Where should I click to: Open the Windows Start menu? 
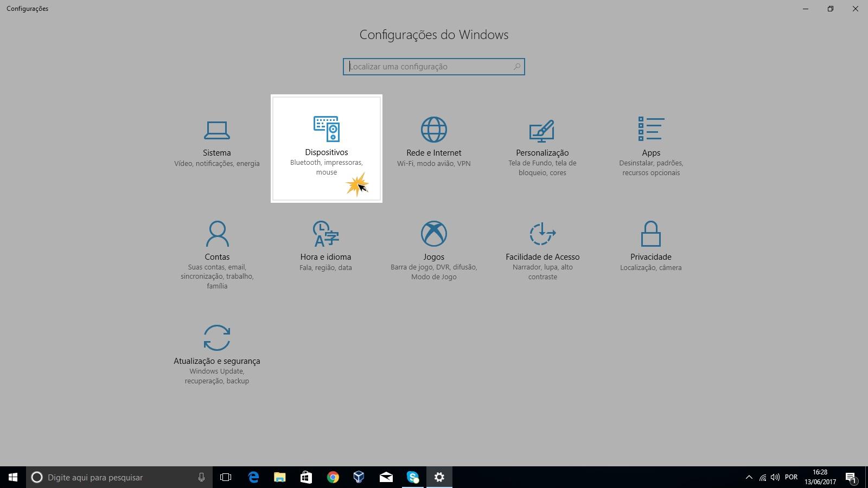tap(13, 477)
